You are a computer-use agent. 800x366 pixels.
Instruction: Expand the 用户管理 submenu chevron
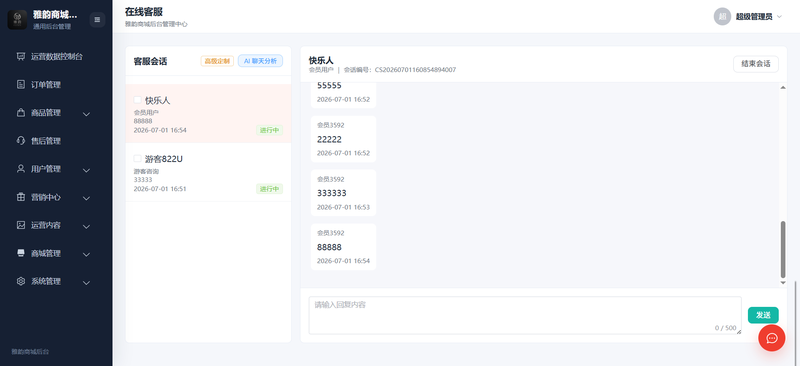(x=86, y=169)
